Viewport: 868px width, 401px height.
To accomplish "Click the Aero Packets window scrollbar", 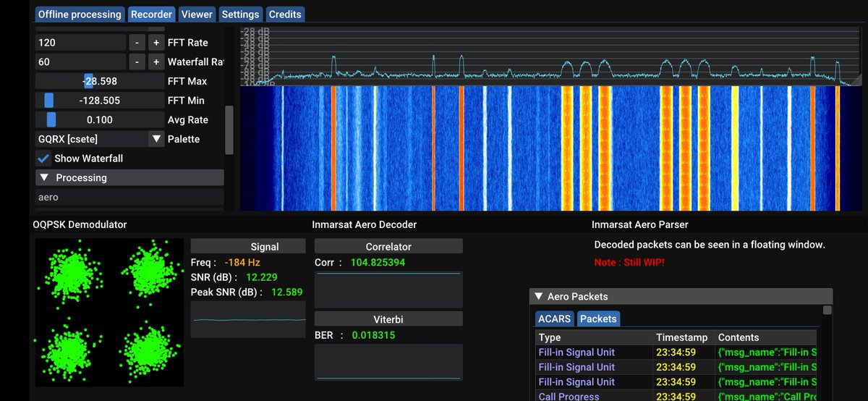I will (x=827, y=310).
